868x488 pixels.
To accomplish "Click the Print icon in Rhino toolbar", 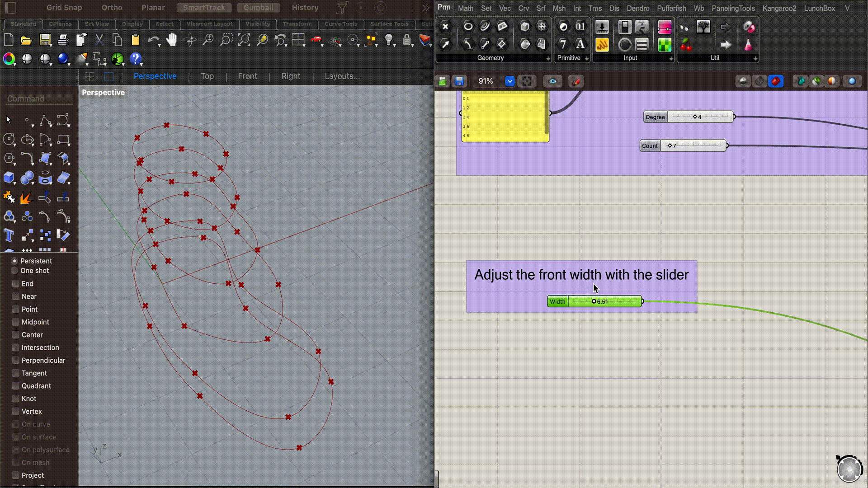I will (x=63, y=40).
